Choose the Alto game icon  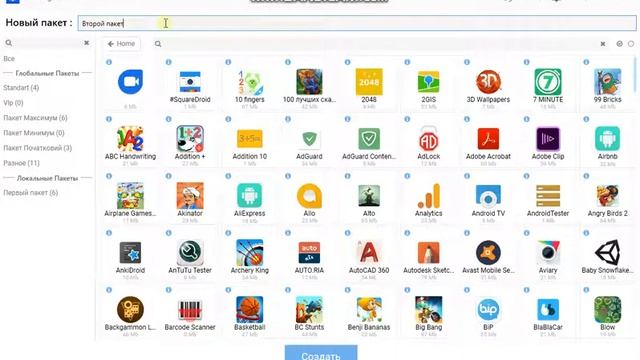click(x=369, y=196)
